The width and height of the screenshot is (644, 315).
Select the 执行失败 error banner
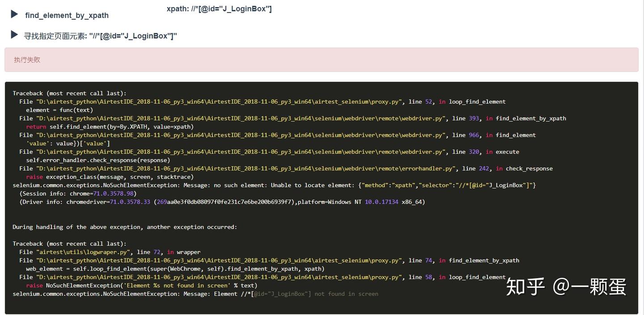pyautogui.click(x=27, y=59)
